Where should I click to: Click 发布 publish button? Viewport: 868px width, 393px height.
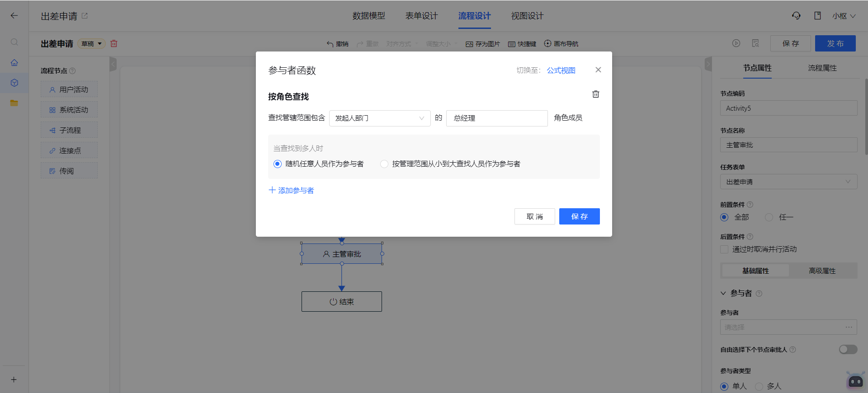835,43
